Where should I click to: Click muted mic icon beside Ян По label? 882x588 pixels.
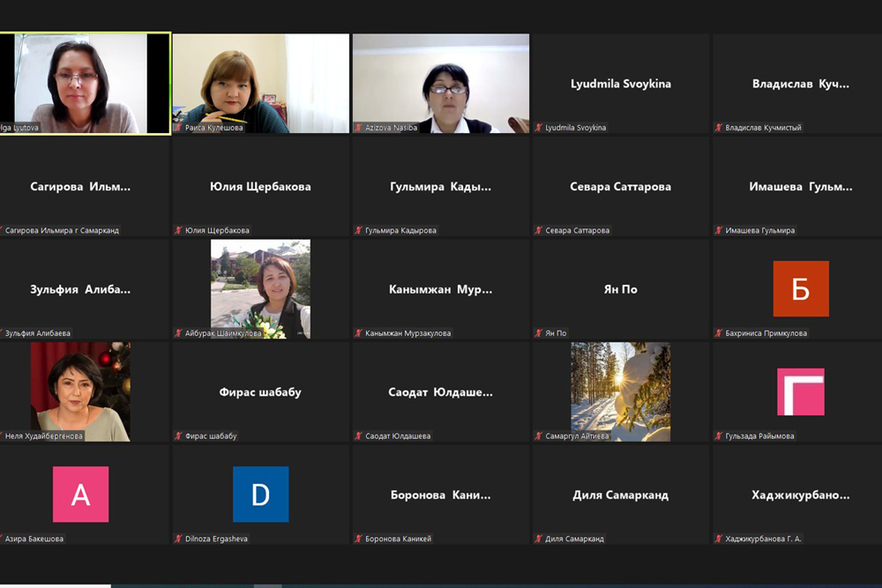click(x=539, y=333)
